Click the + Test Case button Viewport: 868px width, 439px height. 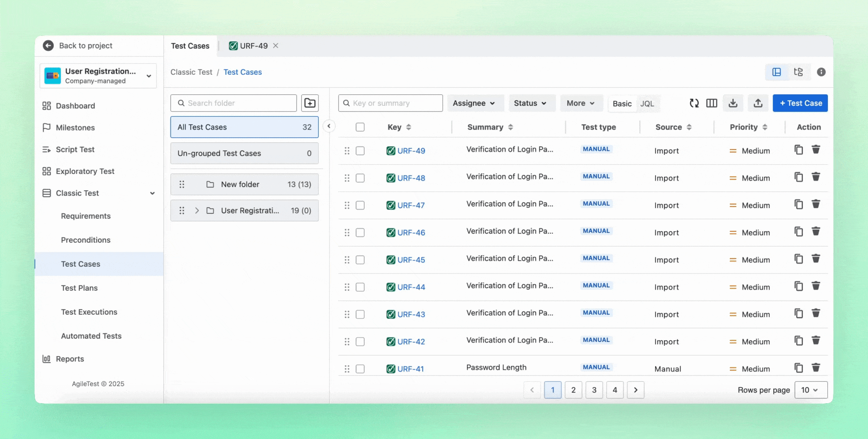click(800, 103)
